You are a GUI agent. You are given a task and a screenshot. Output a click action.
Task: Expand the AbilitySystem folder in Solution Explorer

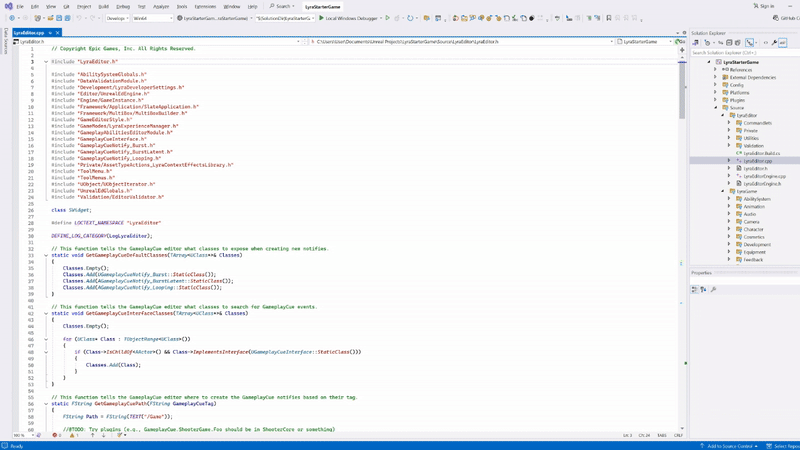tap(729, 199)
